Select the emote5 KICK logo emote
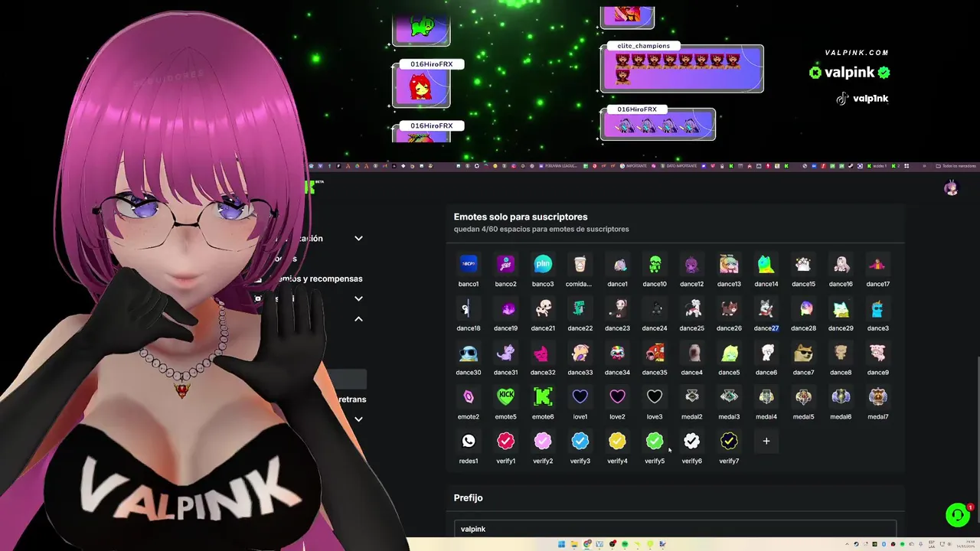Viewport: 980px width, 551px height. (505, 397)
